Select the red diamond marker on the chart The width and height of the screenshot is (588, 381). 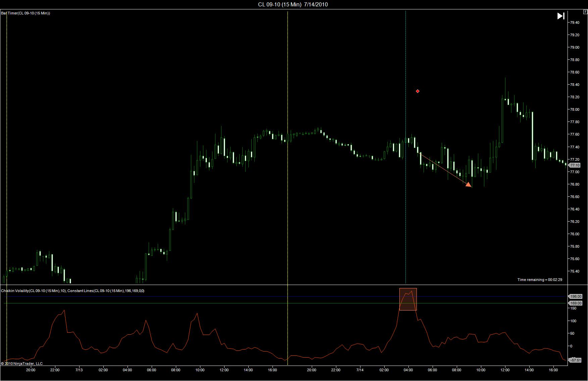pos(418,91)
